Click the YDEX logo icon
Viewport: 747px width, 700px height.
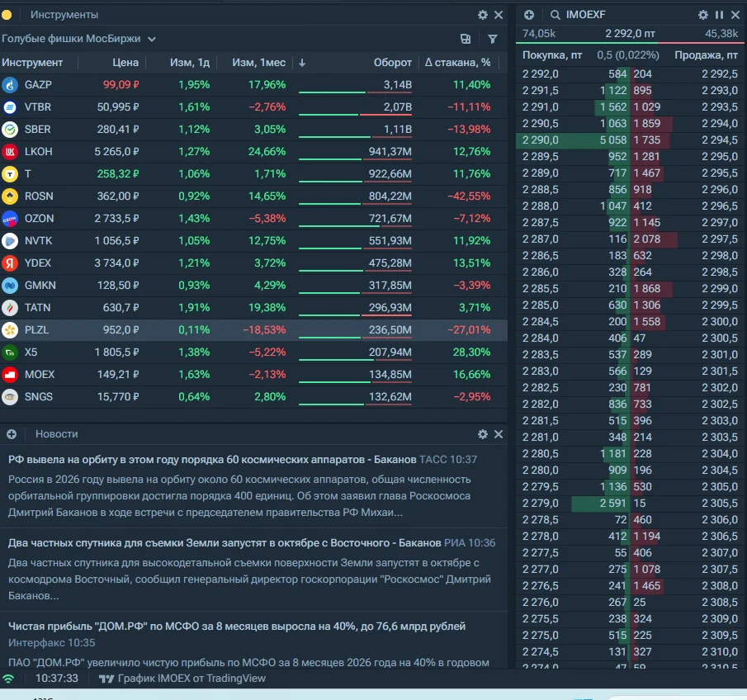[10, 263]
